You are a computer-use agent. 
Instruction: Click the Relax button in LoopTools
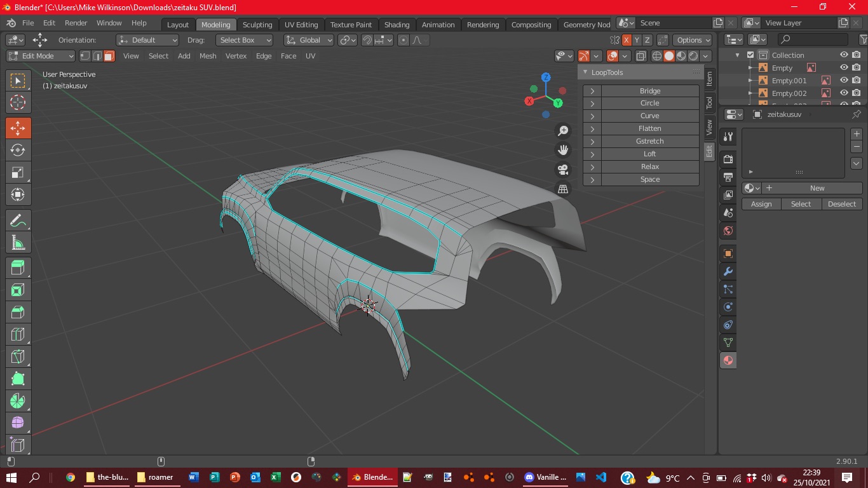point(649,166)
